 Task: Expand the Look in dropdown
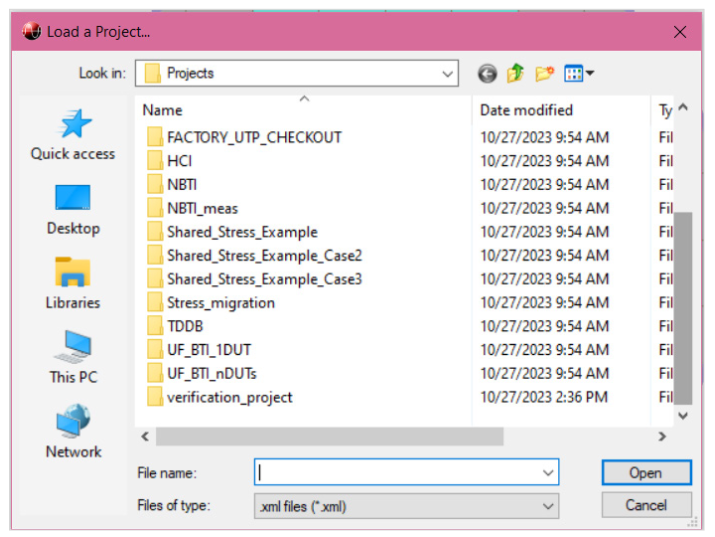point(448,73)
